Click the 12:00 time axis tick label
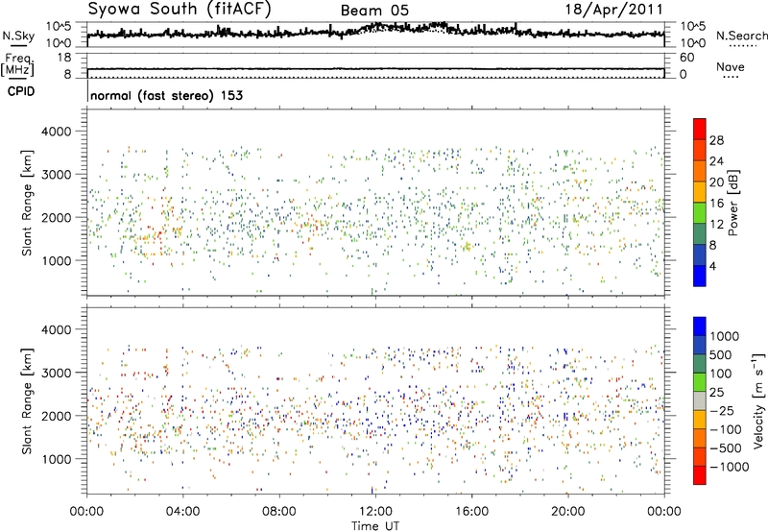 (375, 512)
